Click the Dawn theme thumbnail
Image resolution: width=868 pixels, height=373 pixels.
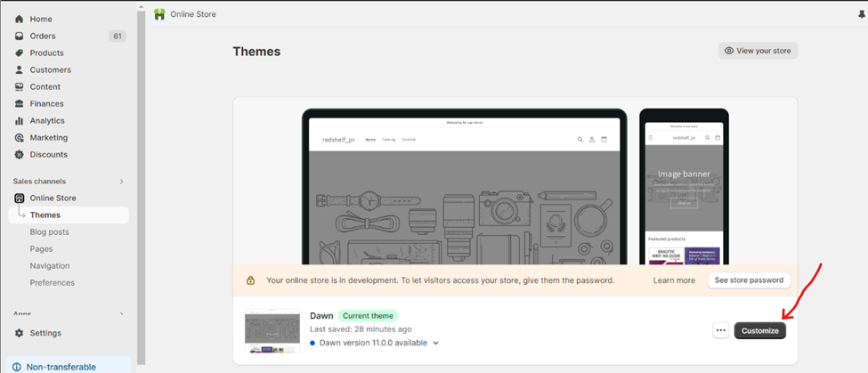[x=272, y=331]
